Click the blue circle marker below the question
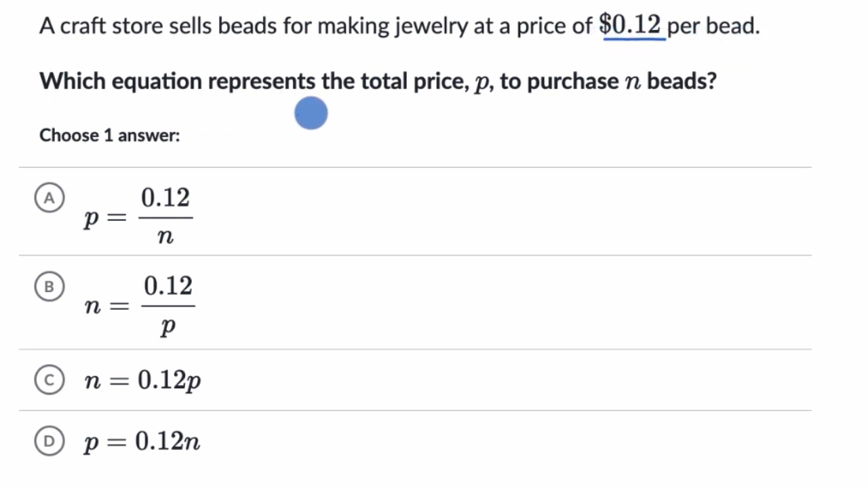Viewport: 868px width, 488px height. click(311, 113)
